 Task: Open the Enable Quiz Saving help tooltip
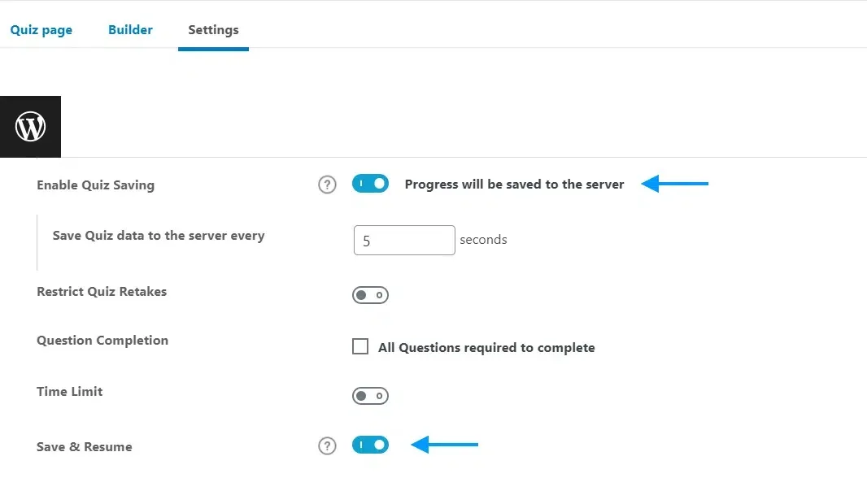(327, 185)
